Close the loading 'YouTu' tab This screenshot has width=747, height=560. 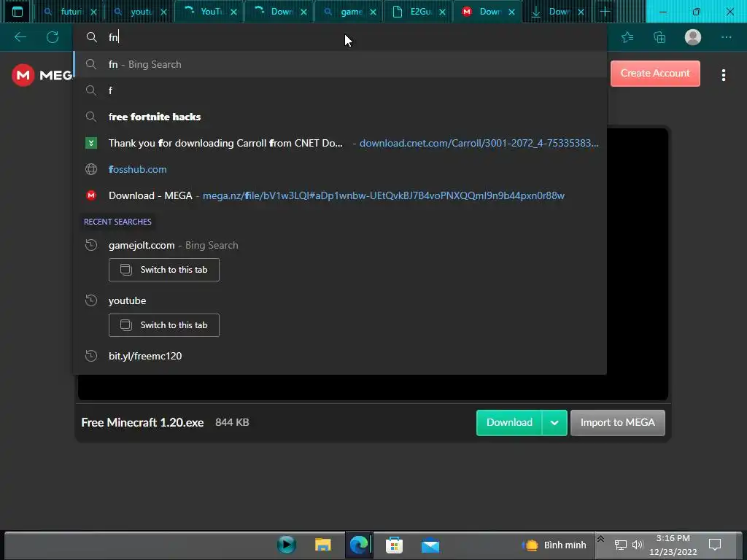click(234, 12)
